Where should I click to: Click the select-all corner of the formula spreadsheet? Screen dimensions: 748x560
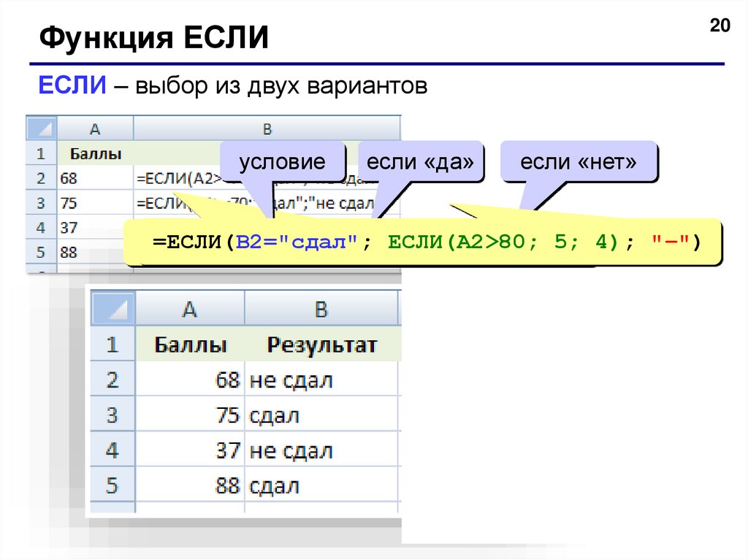click(x=42, y=129)
